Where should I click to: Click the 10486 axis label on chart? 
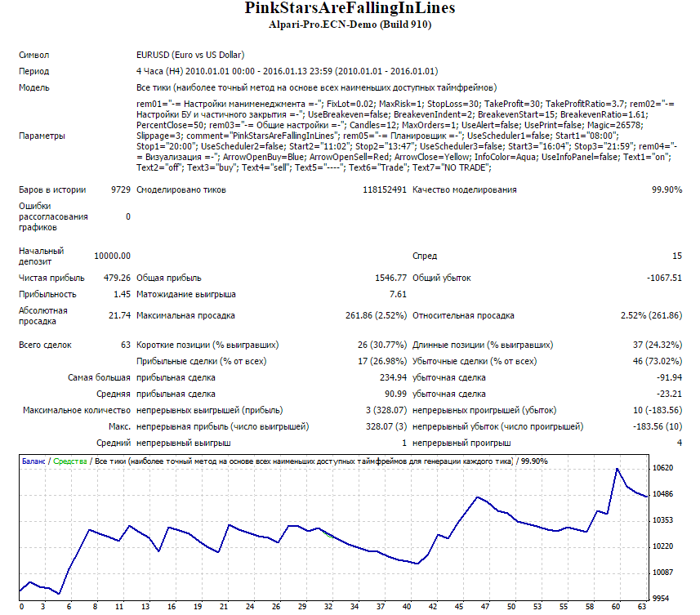pos(663,494)
